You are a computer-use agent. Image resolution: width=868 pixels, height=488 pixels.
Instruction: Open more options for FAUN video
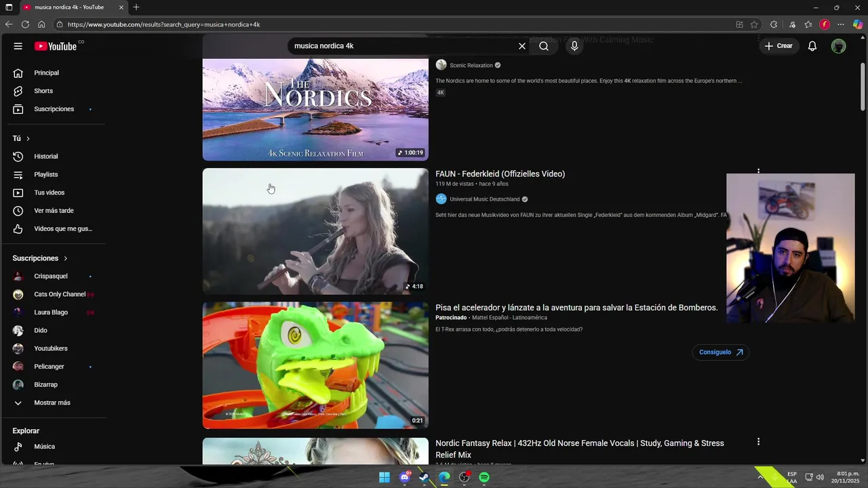758,172
